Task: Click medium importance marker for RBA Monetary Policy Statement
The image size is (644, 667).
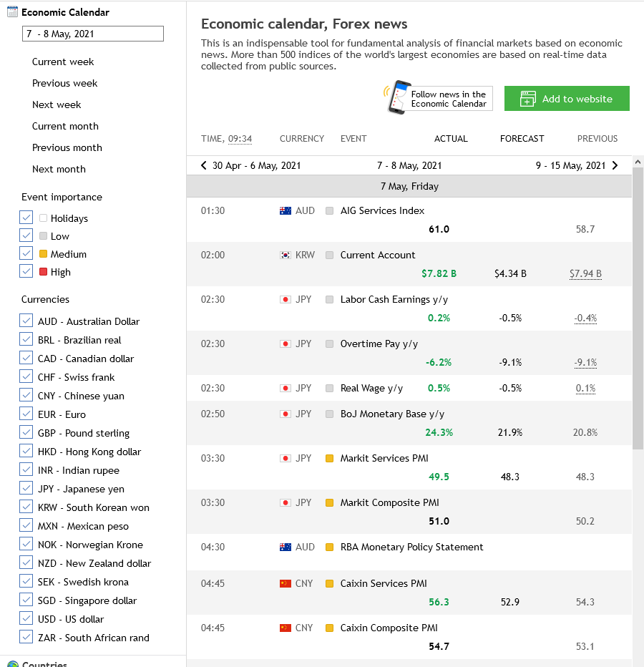Action: coord(329,547)
